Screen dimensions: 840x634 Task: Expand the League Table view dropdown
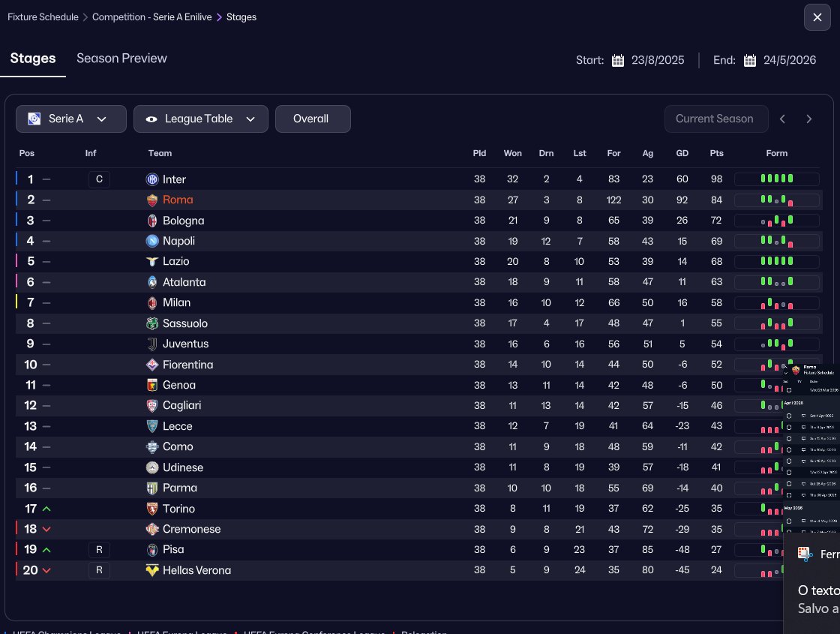(x=200, y=119)
